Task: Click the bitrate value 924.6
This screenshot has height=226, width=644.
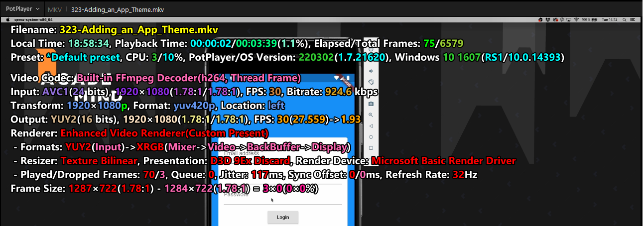Action: pos(339,92)
